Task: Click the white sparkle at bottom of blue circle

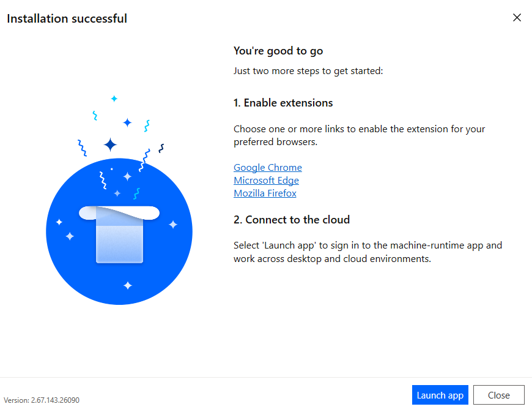Action: (x=128, y=285)
